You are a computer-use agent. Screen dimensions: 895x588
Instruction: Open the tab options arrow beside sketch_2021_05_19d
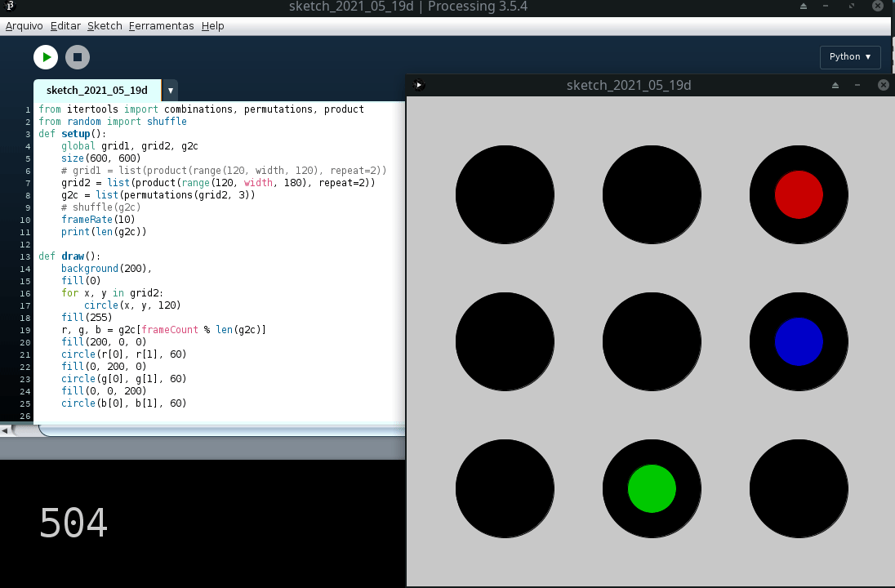(170, 90)
